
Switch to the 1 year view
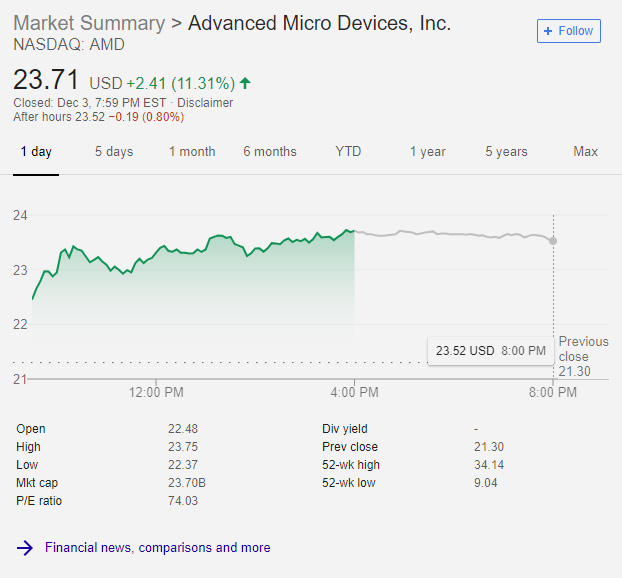(427, 152)
